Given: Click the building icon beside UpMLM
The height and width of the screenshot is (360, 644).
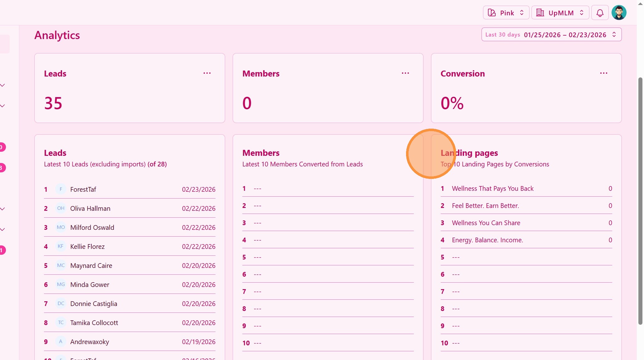Looking at the screenshot, I should tap(540, 13).
